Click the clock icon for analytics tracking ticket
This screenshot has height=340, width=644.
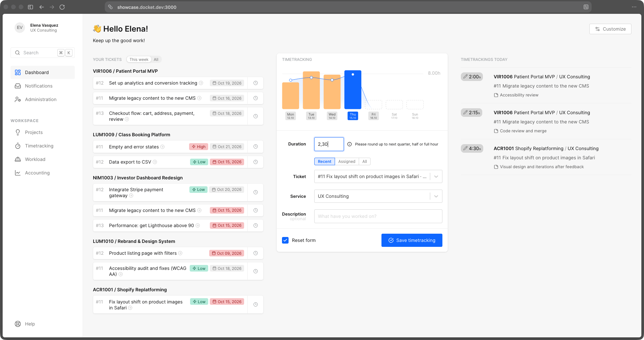pyautogui.click(x=256, y=83)
